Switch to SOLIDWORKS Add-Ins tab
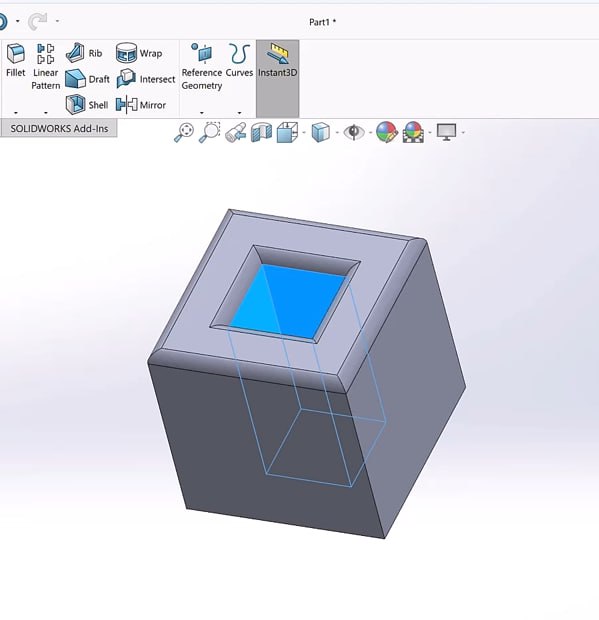Image resolution: width=599 pixels, height=620 pixels. (x=59, y=129)
